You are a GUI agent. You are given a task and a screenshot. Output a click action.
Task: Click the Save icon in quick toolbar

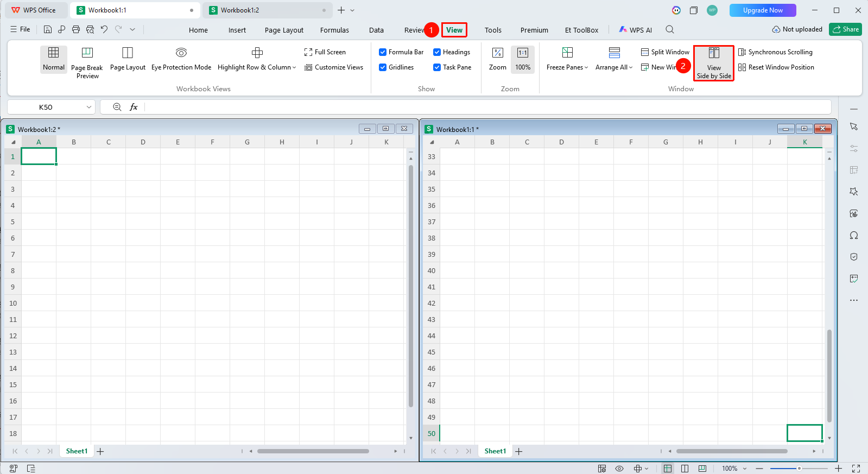tap(48, 29)
